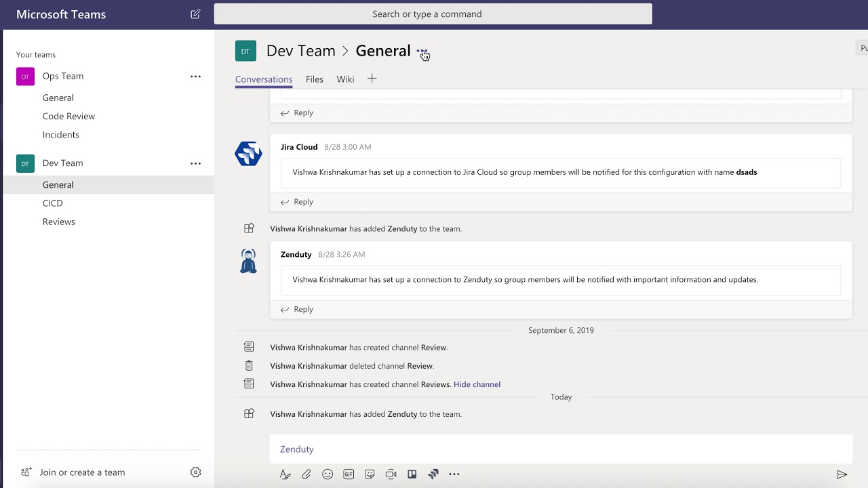
Task: Reply to the Zenduty connection message
Action: point(296,309)
